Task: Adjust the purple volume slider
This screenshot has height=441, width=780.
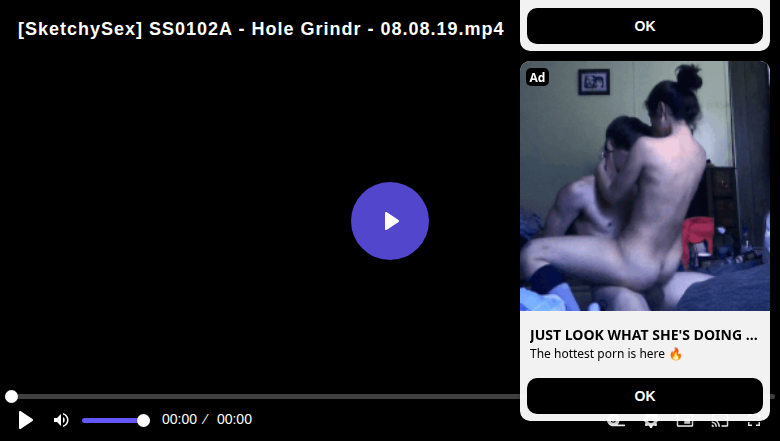Action: 113,420
